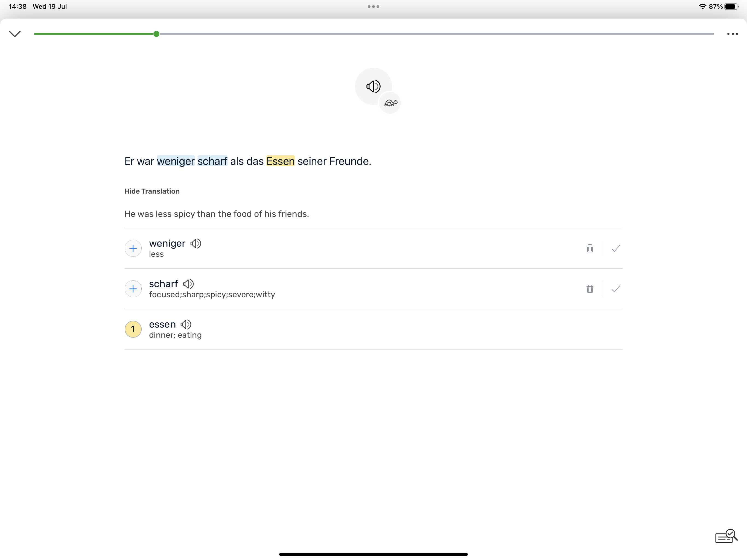Tap the iPad home indicator bar
This screenshot has width=747, height=560.
tap(373, 554)
